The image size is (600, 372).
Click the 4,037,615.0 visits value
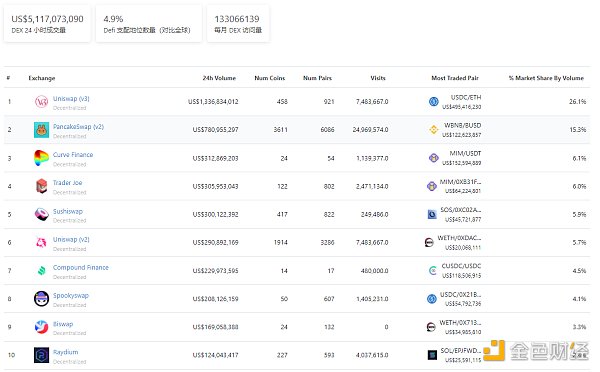(x=372, y=355)
